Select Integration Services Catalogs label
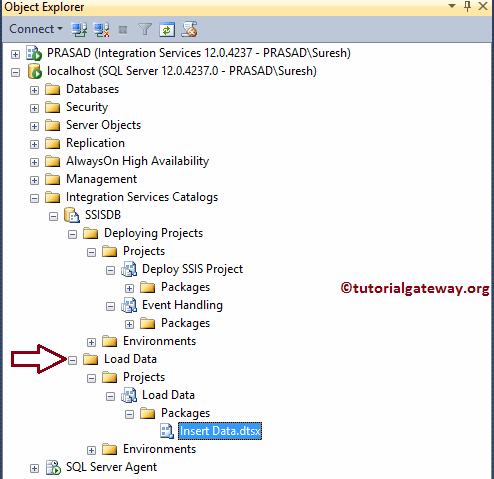The width and height of the screenshot is (494, 479). coord(142,197)
